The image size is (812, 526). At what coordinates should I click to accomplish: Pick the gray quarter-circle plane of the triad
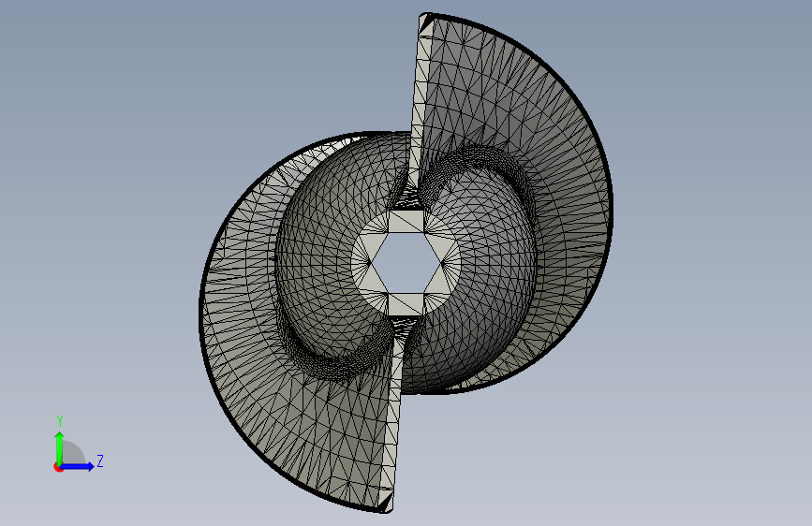(x=74, y=454)
